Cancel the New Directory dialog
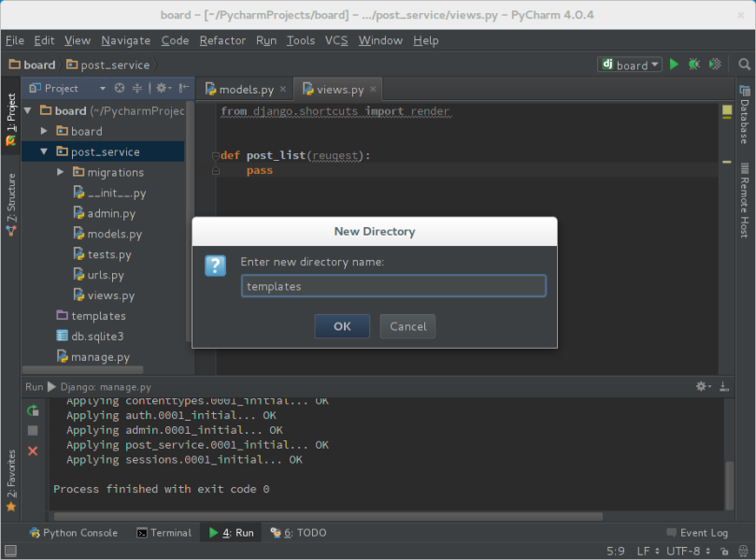 (x=407, y=326)
